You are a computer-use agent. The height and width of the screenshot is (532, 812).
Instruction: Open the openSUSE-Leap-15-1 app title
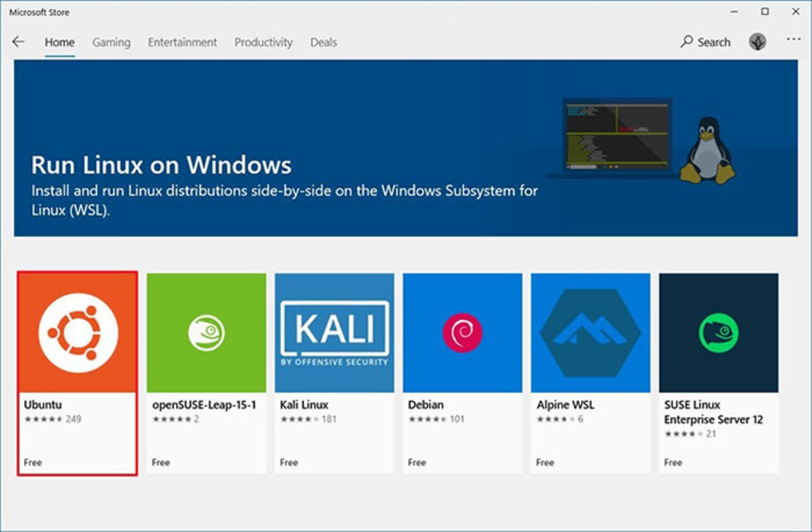pos(204,404)
